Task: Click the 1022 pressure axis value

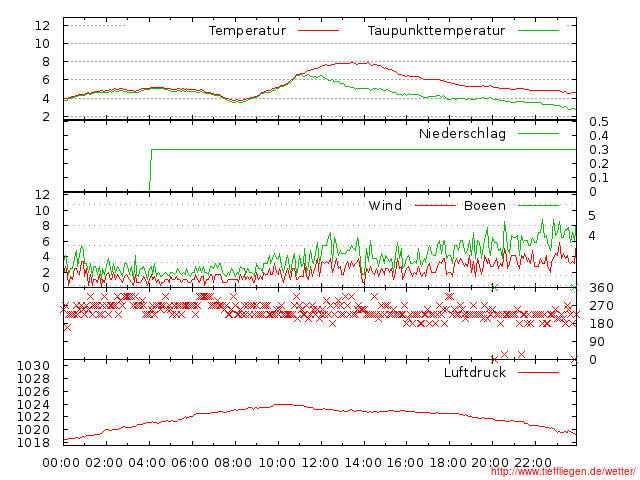Action: click(33, 417)
